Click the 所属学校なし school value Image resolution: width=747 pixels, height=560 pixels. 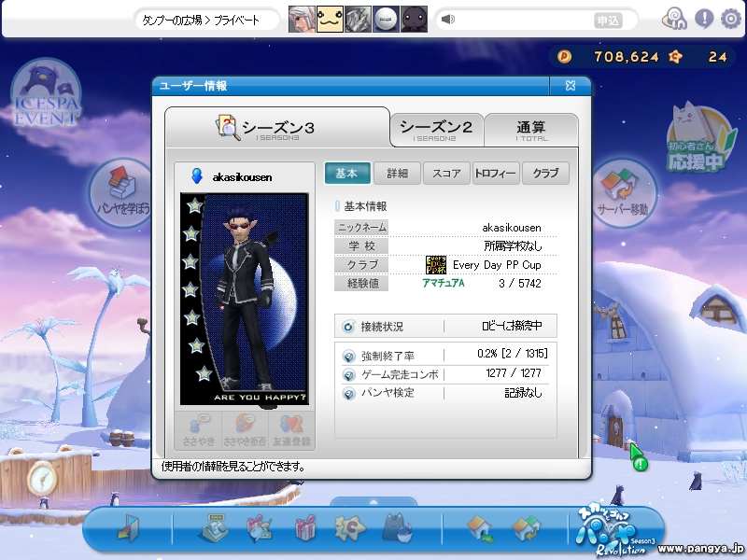513,246
